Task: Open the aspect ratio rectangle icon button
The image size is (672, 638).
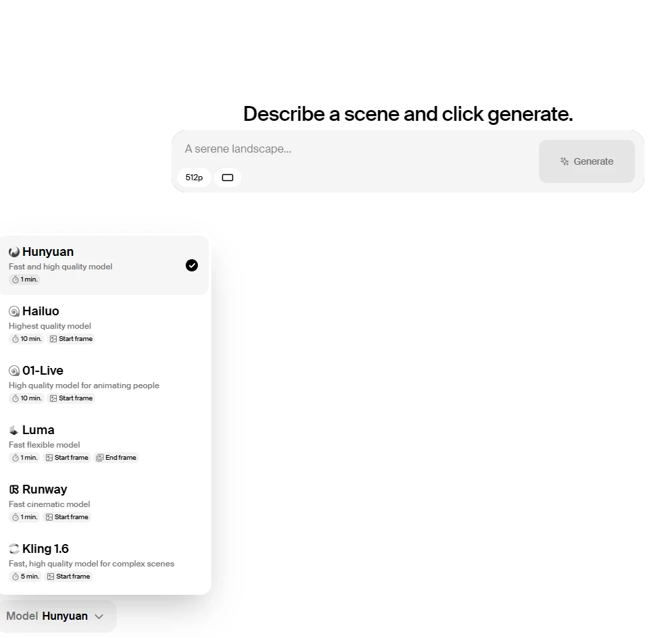Action: point(228,178)
